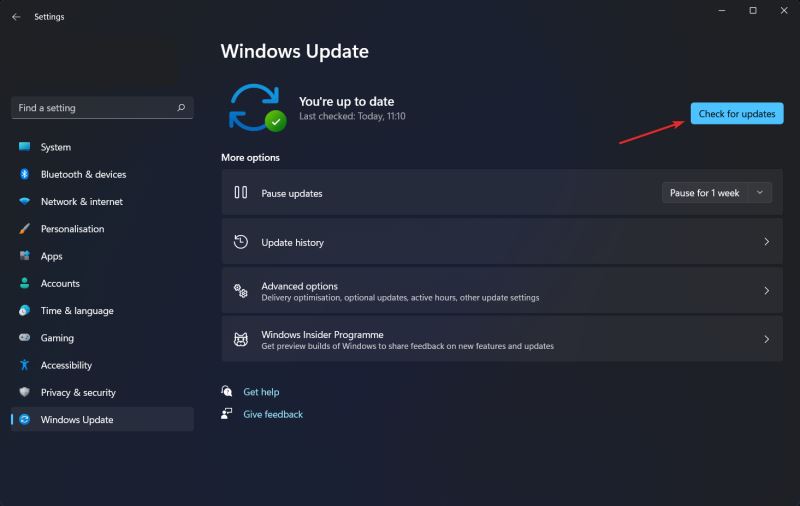
Task: Select the Bluetooth & devices icon
Action: pos(25,174)
